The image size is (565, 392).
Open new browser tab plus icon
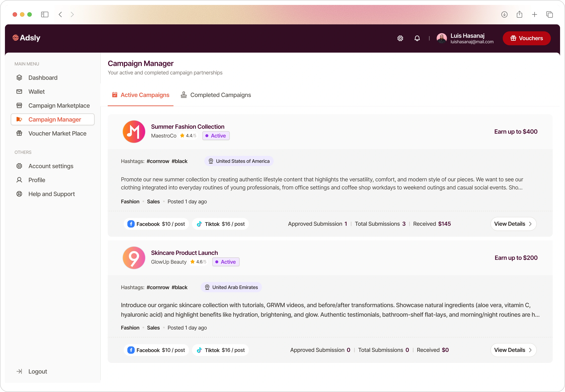[535, 15]
